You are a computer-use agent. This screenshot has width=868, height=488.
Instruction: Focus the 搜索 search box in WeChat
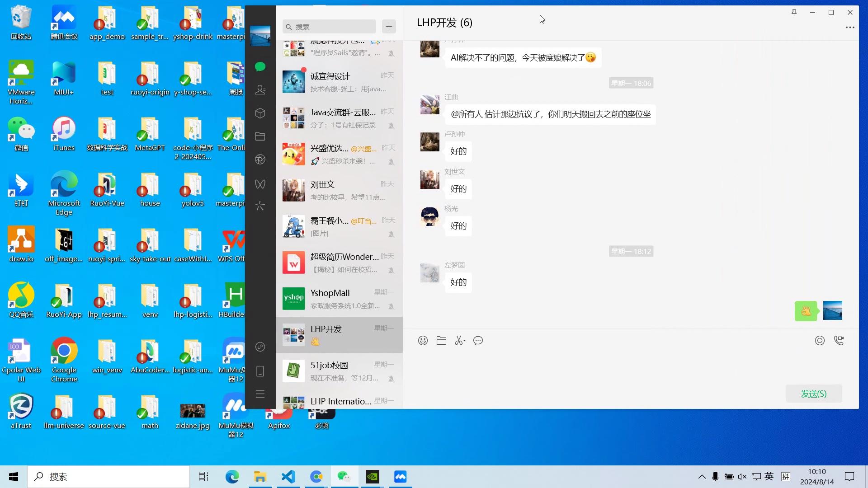pyautogui.click(x=329, y=27)
